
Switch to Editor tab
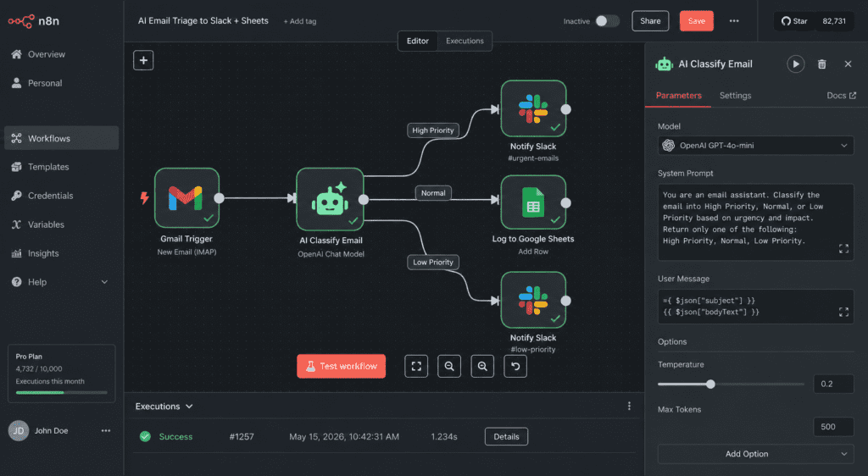tap(417, 41)
